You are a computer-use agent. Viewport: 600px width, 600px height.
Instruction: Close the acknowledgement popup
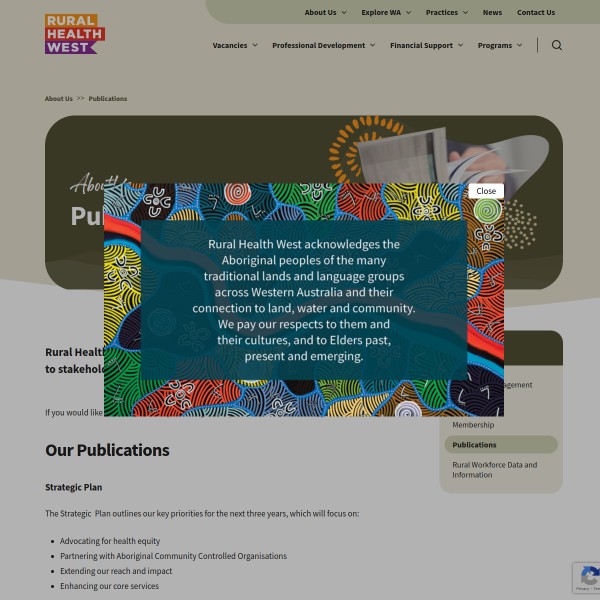pos(486,191)
